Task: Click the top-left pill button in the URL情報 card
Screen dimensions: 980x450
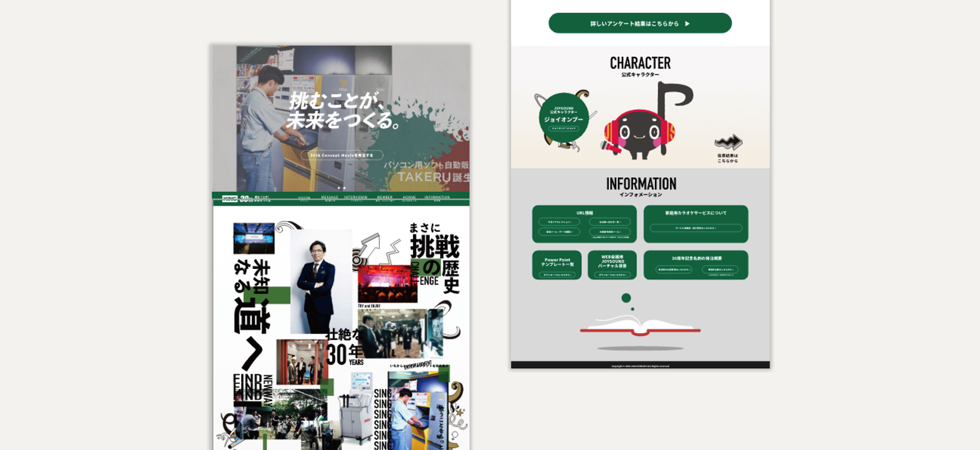Action: 559,222
